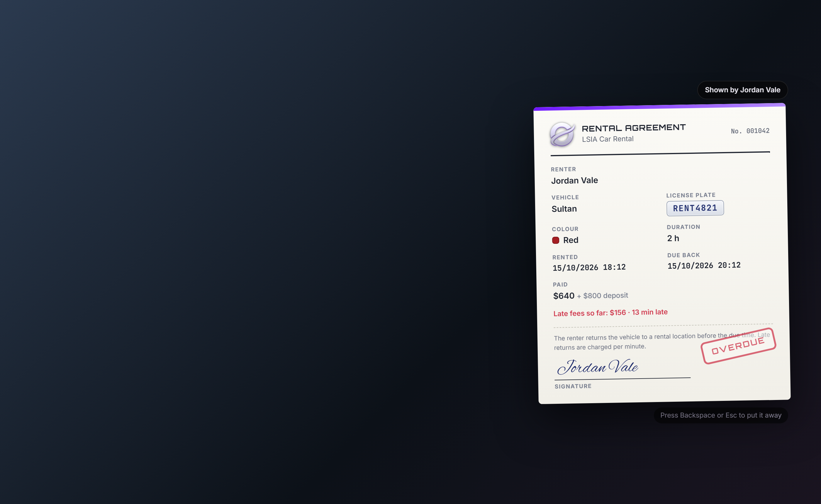The height and width of the screenshot is (504, 821).
Task: Click the red colour swatch beside Red
Action: pyautogui.click(x=556, y=240)
